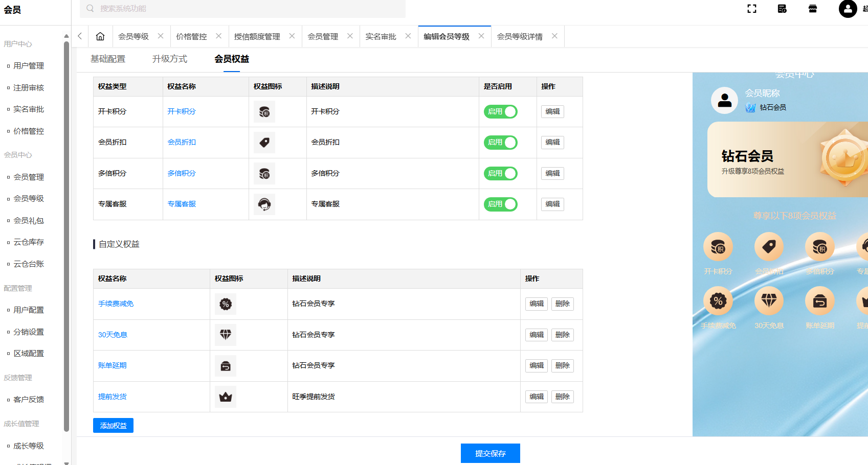Close the 会员管理 tab

[x=350, y=36]
